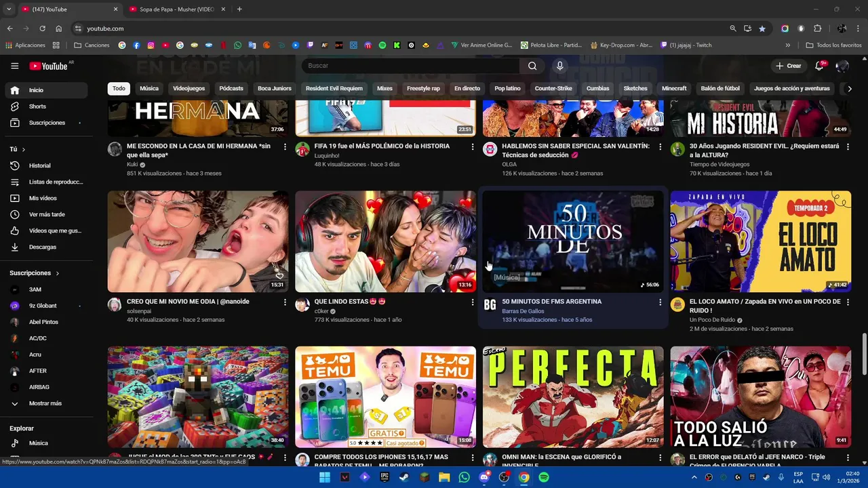Click the Crear button

tap(789, 66)
